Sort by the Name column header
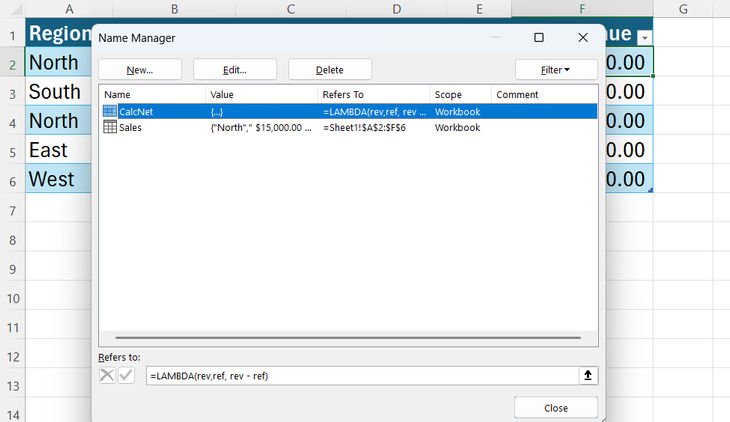Image resolution: width=730 pixels, height=422 pixels. [153, 95]
